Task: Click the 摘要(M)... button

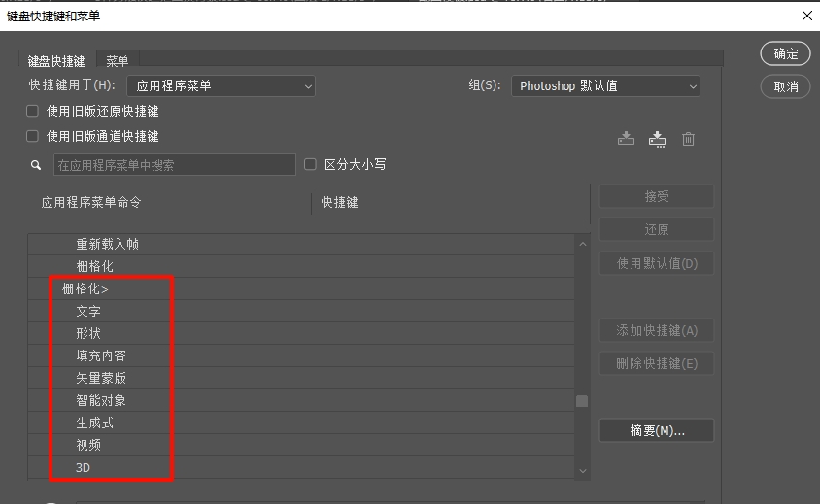Action: point(657,430)
